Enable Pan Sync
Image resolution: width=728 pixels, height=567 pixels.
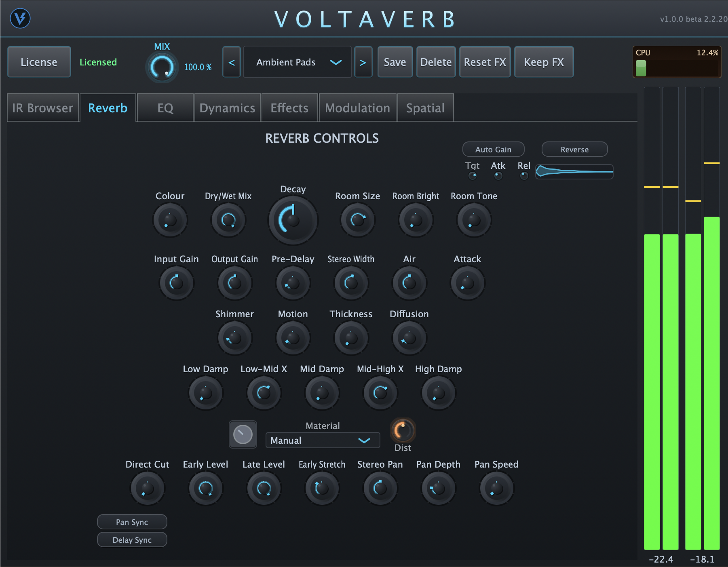132,522
